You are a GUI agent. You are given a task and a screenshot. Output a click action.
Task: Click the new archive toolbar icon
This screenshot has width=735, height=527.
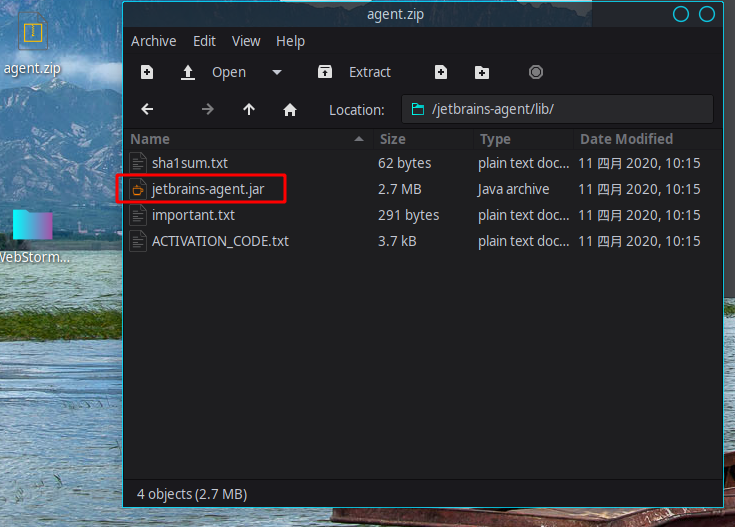tap(147, 72)
